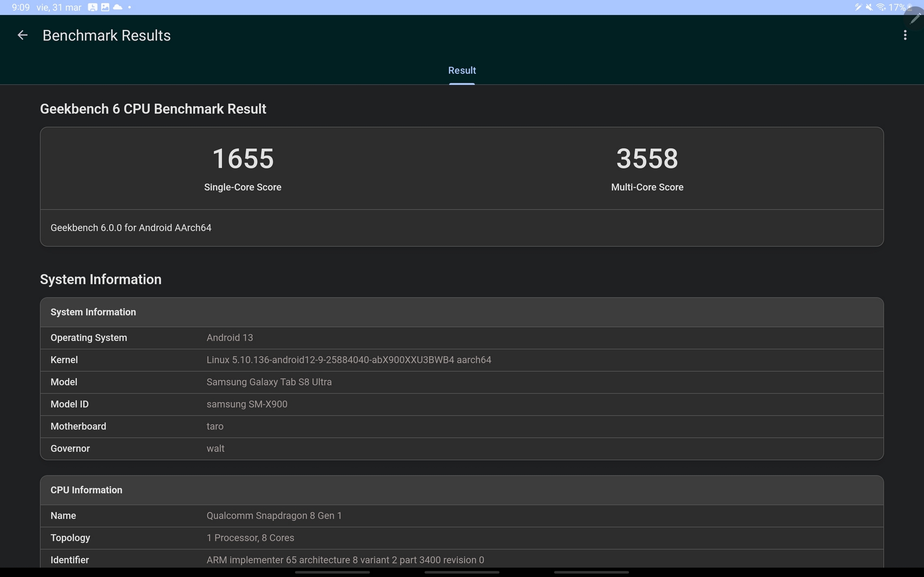Screen dimensions: 924x577
Task: Tap the pencil edit icon in corner
Action: point(915,18)
